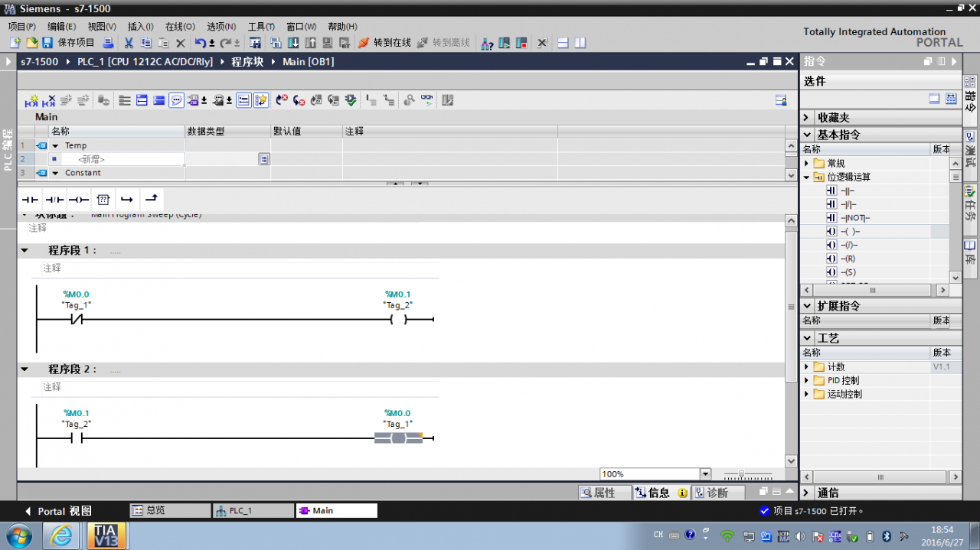
Task: Click the Delete X icon in toolbar
Action: (x=181, y=43)
